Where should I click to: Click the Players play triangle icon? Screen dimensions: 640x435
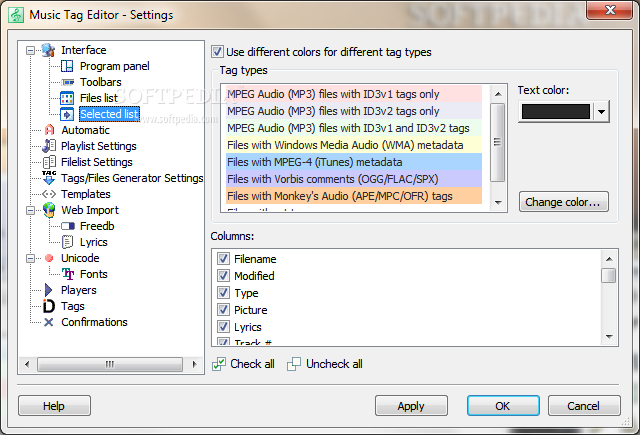[49, 290]
